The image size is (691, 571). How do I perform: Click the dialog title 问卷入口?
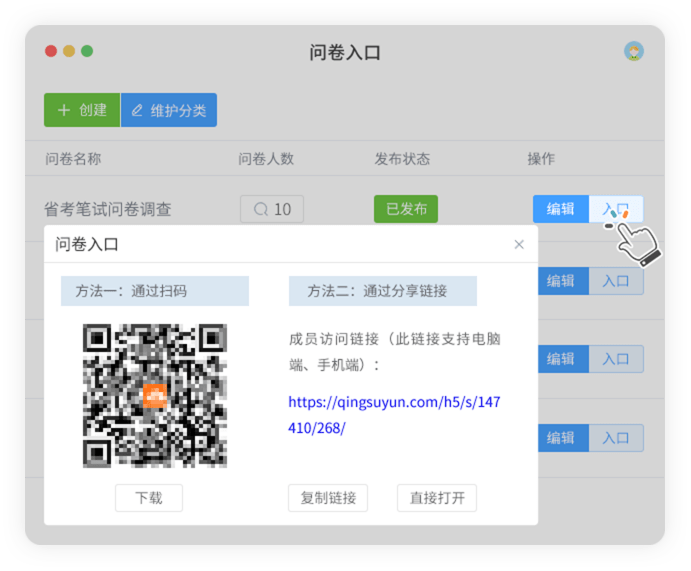tap(87, 244)
